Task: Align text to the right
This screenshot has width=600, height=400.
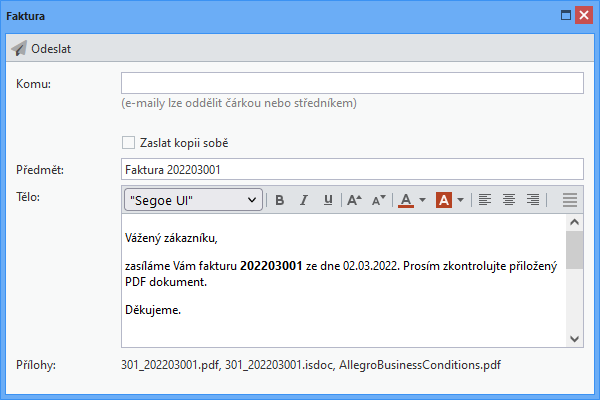Action: click(x=533, y=200)
